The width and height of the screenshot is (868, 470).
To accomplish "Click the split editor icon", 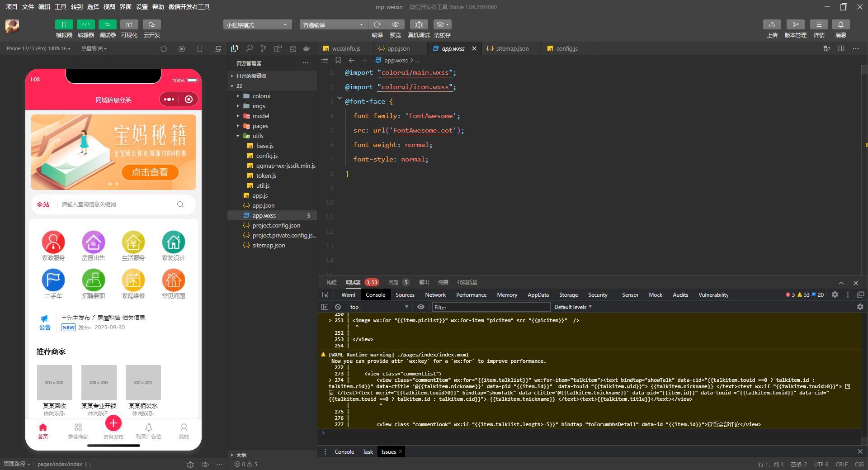I will pos(841,48).
